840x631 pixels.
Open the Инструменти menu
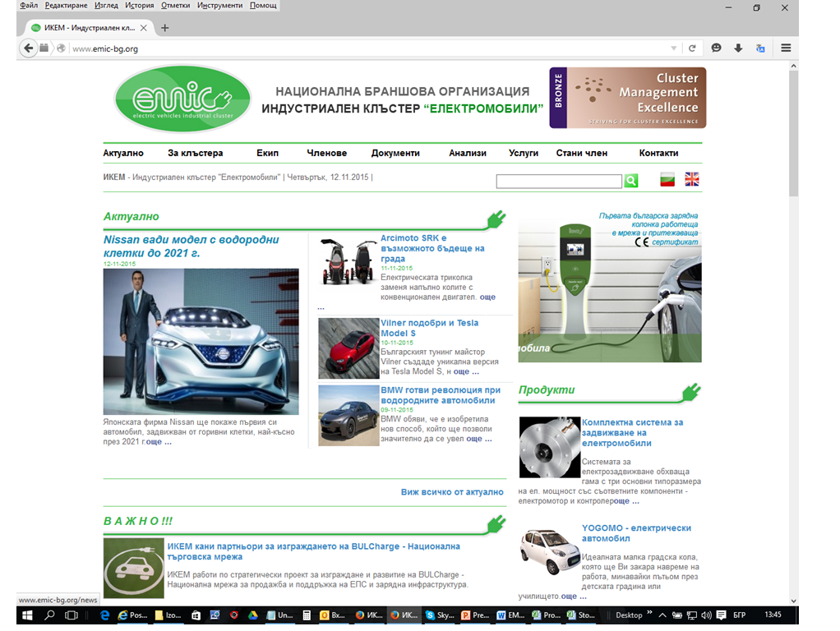click(219, 6)
